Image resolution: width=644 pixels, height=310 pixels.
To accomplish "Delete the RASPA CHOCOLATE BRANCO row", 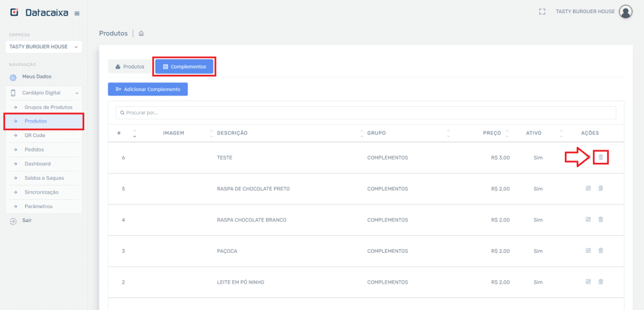I will click(x=601, y=219).
